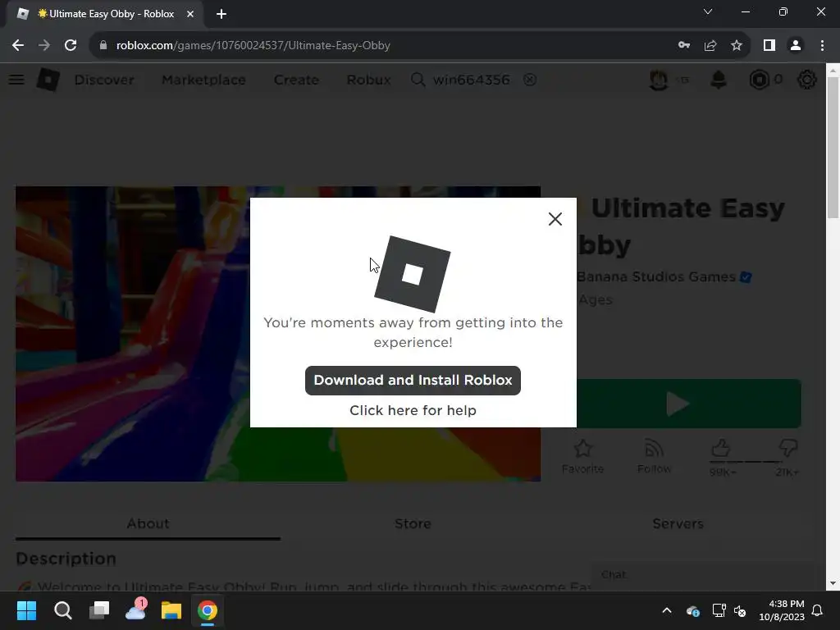This screenshot has width=840, height=630.
Task: Click the site lock icon in address bar
Action: 103,46
